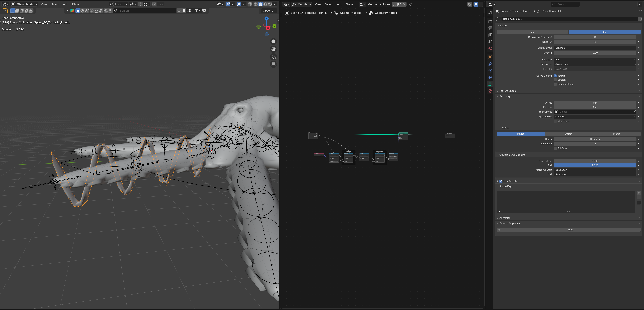
Task: Select wireframe viewport shading
Action: coord(256,4)
